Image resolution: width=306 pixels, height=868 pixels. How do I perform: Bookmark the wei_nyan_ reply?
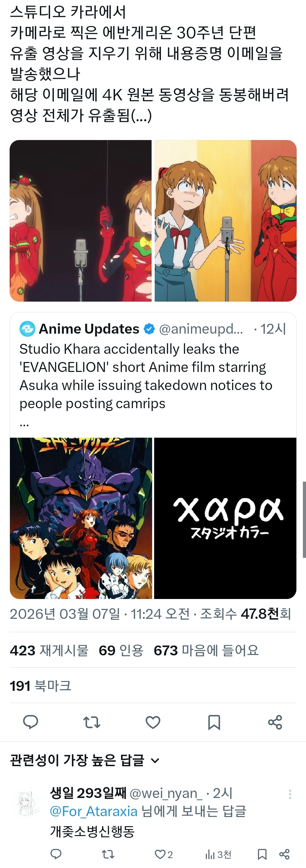tap(262, 854)
